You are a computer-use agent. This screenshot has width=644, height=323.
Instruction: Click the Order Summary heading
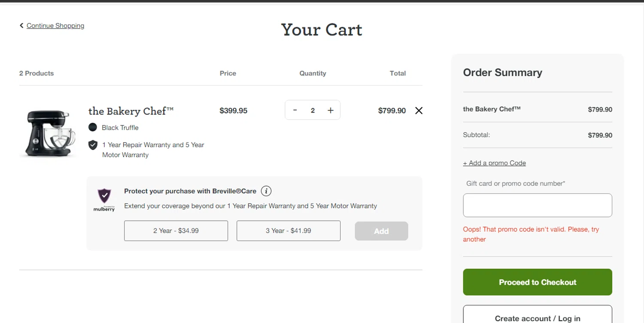[x=502, y=73]
